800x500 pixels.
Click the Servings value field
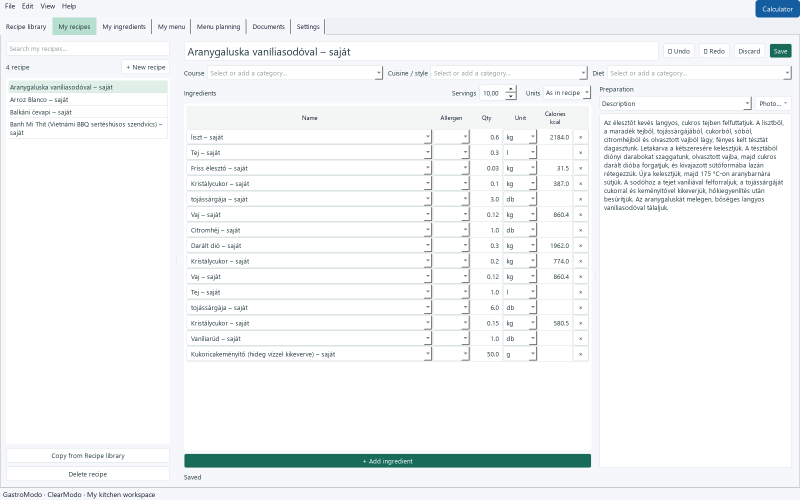point(492,93)
